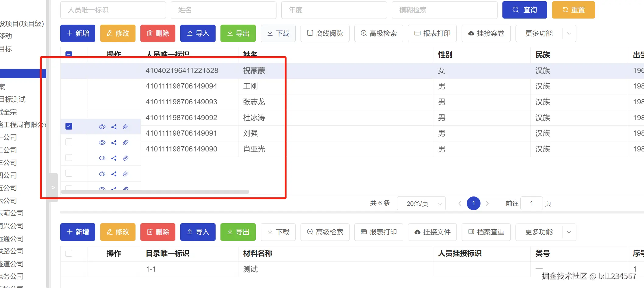Image resolution: width=644 pixels, height=288 pixels.
Task: Click the blue 查询 search button
Action: [525, 10]
